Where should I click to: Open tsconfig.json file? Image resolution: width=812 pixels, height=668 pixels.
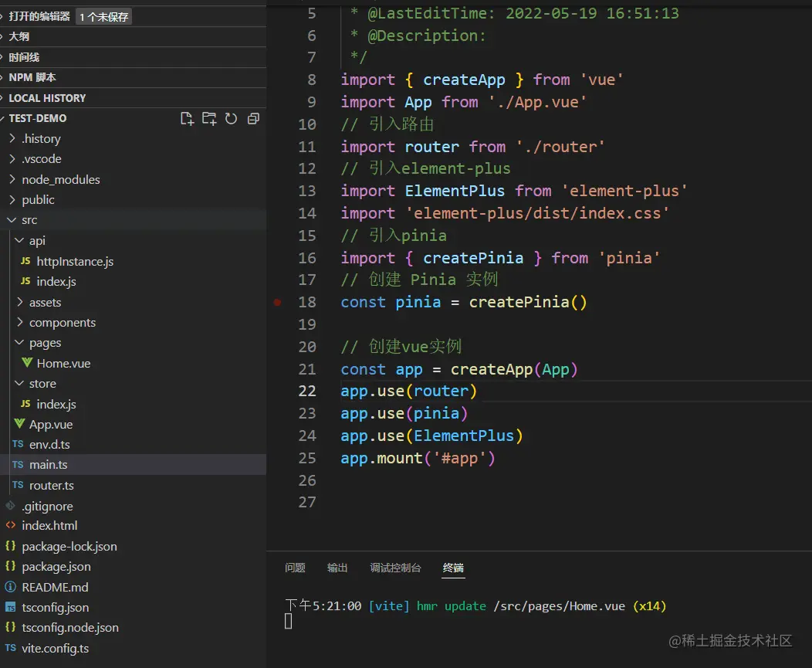pyautogui.click(x=133, y=607)
